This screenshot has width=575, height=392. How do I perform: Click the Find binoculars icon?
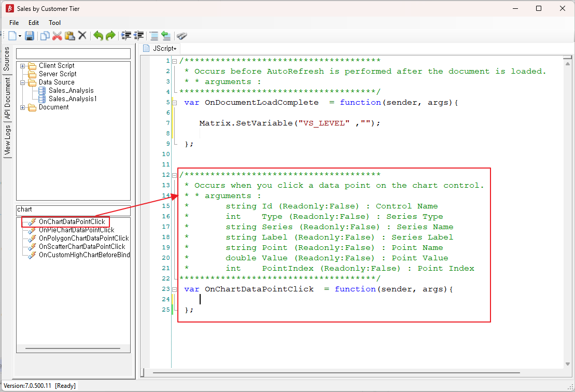[x=181, y=36]
